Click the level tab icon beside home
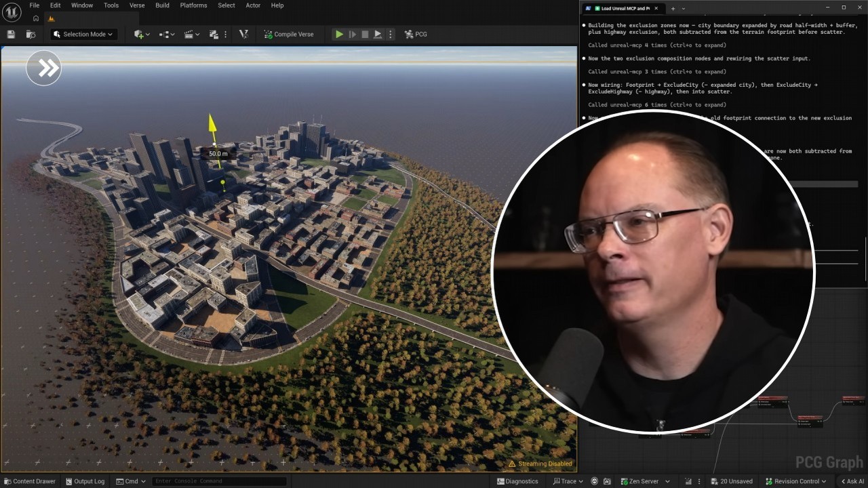868x488 pixels. [51, 18]
